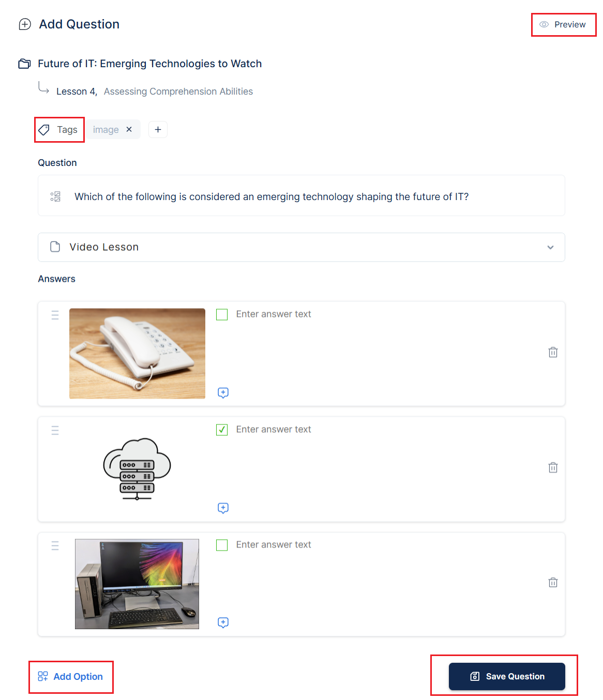Add comment to cloud server answer
The image size is (603, 700).
[x=223, y=508]
